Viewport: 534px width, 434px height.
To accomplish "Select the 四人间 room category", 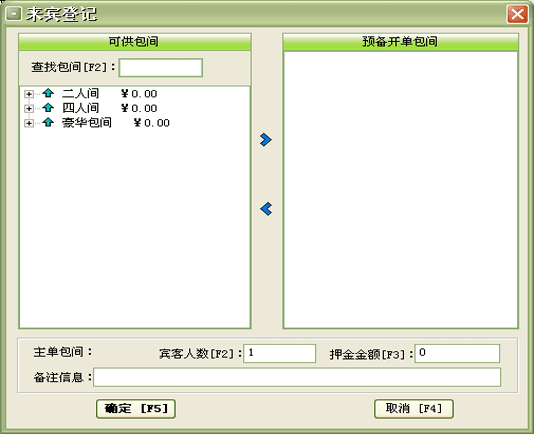I will point(80,108).
